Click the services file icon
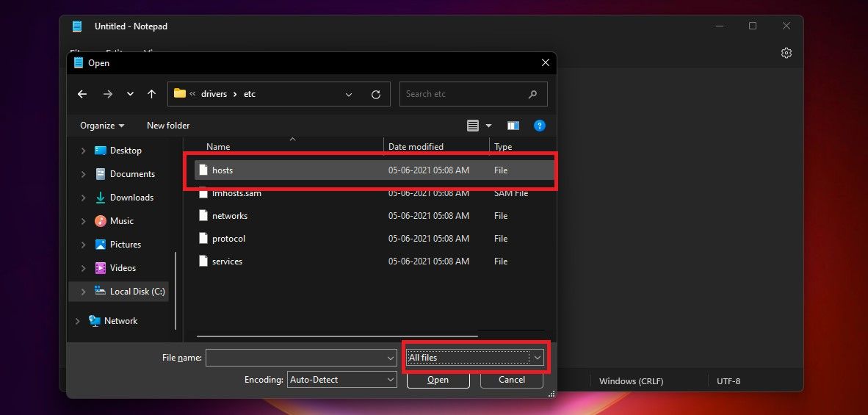 pos(203,261)
